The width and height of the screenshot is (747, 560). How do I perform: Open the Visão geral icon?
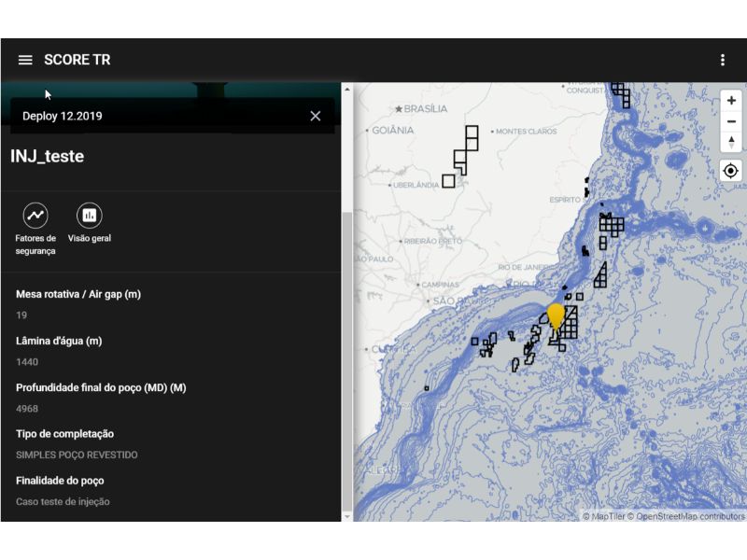[90, 216]
